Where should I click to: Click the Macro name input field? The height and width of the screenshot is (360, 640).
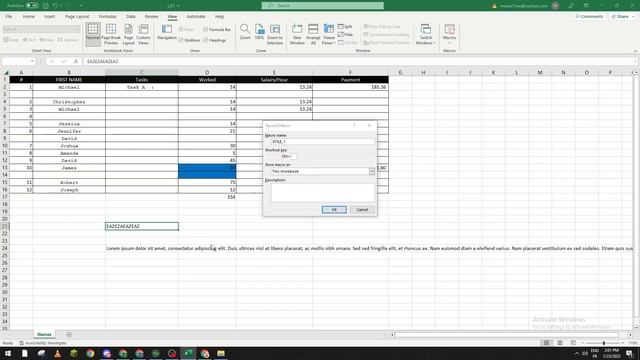[322, 142]
